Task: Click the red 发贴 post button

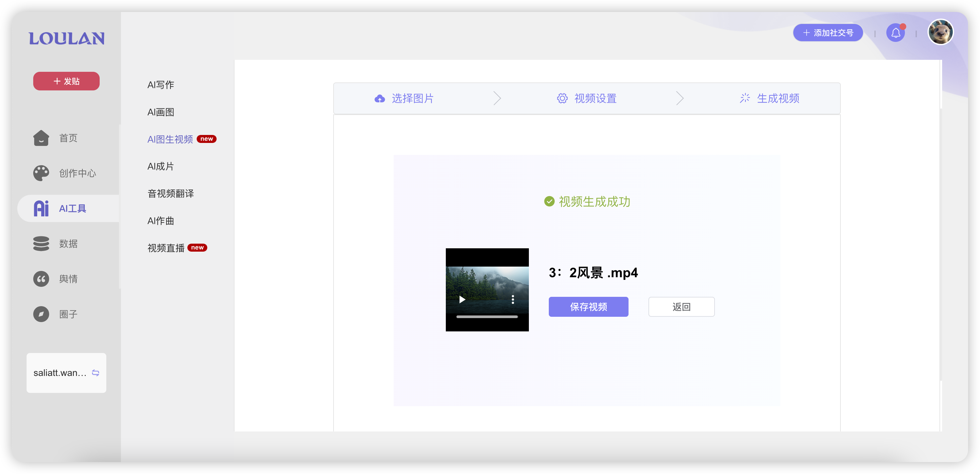Action: pyautogui.click(x=66, y=81)
